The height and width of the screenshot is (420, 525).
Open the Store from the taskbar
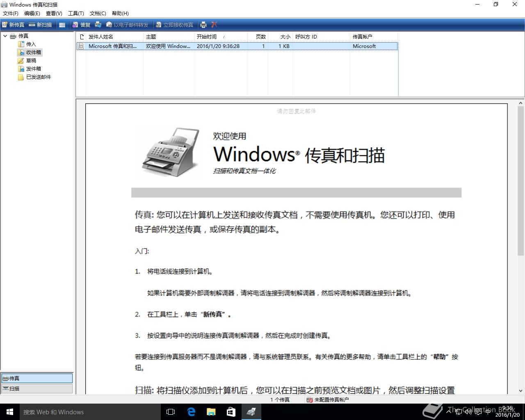click(231, 412)
